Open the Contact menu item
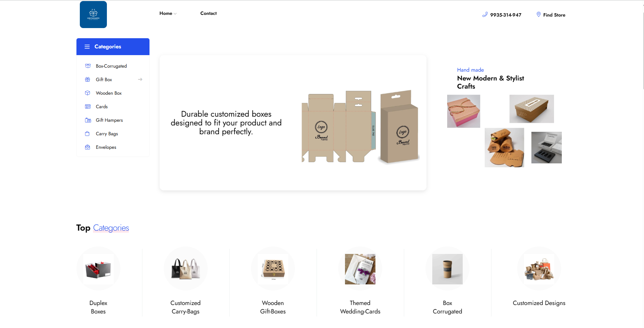644x328 pixels. [x=208, y=13]
